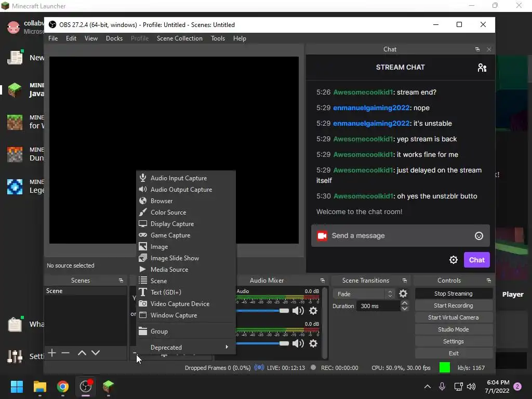Mute the first audio mixer channel
This screenshot has height=399, width=532.
(298, 311)
